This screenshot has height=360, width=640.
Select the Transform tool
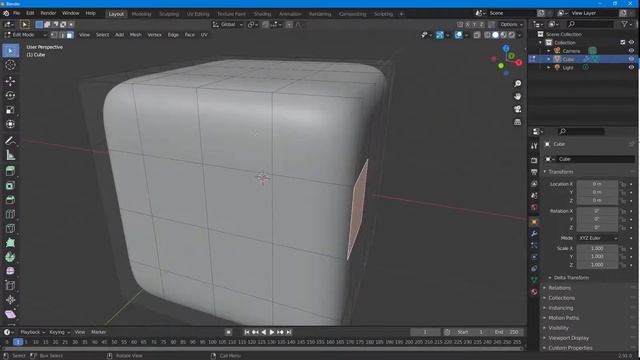tap(10, 124)
